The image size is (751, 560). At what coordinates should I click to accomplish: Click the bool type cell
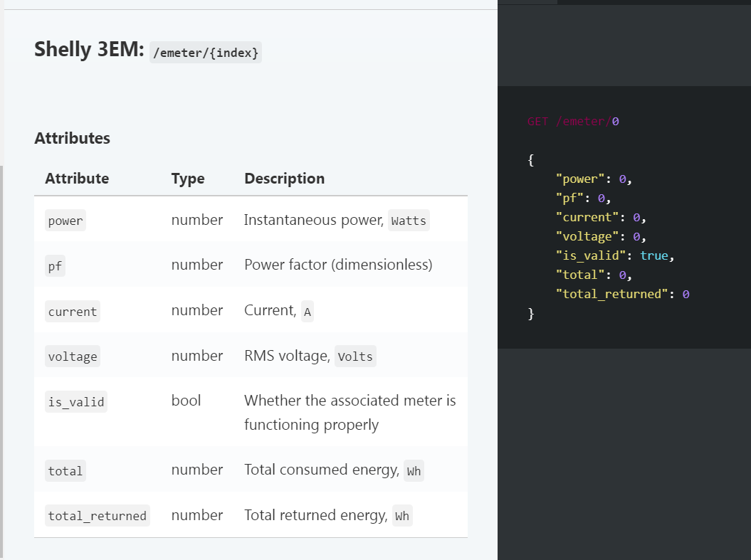point(187,401)
